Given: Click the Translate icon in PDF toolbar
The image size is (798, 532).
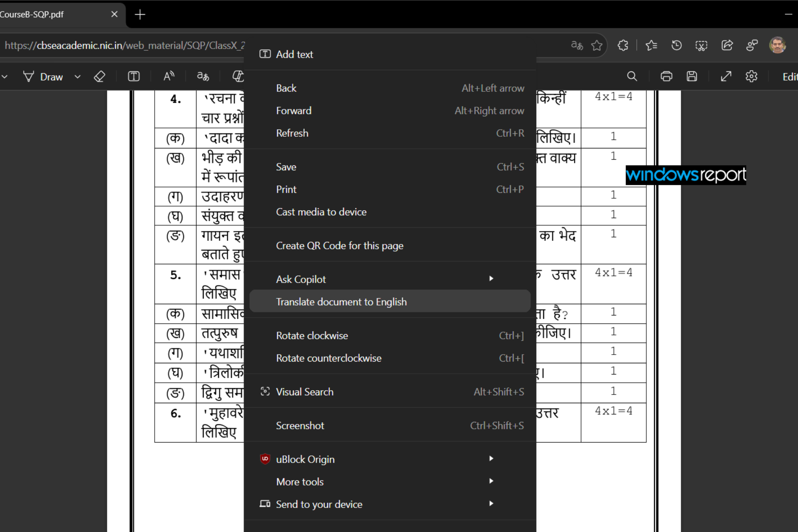Looking at the screenshot, I should pyautogui.click(x=203, y=77).
